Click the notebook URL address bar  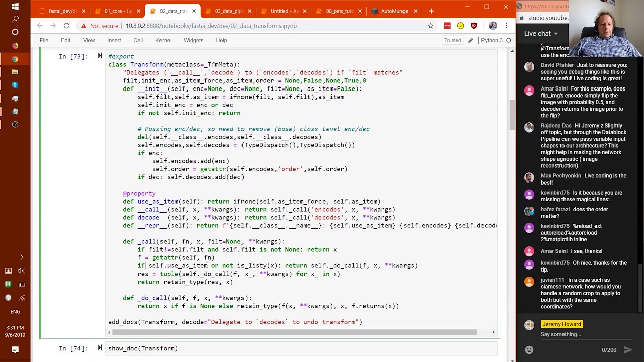[x=211, y=26]
